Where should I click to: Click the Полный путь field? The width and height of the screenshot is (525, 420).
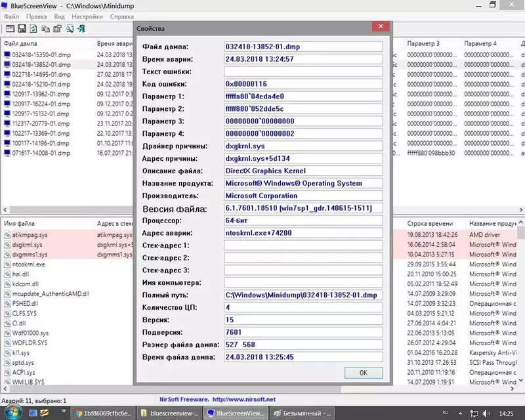(x=303, y=295)
